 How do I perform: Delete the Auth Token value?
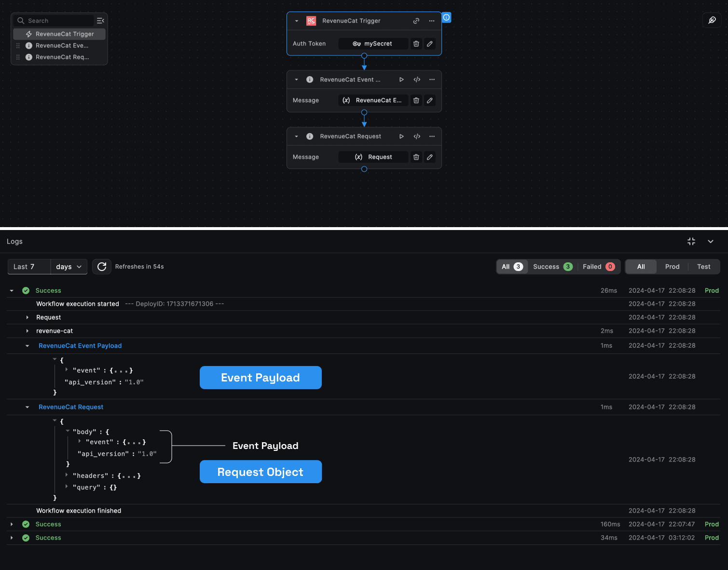click(x=416, y=44)
